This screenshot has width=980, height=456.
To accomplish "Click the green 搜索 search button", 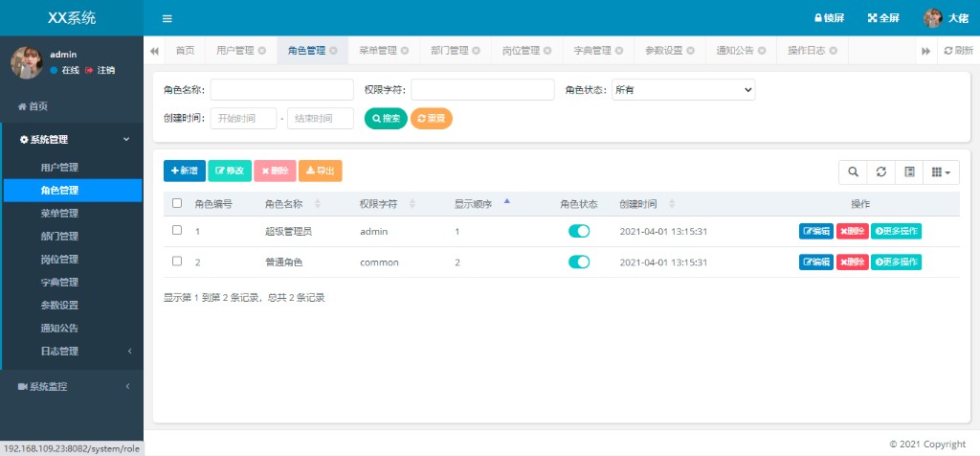I will click(386, 118).
